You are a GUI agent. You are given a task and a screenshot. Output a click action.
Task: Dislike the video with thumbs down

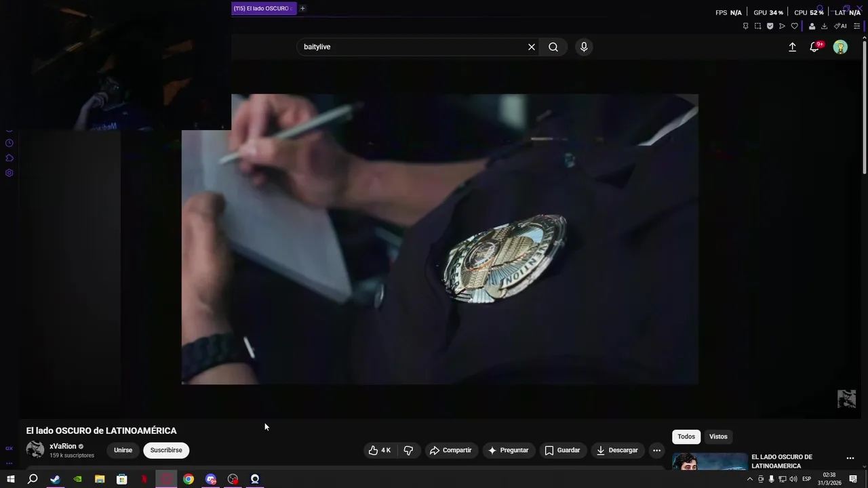pyautogui.click(x=408, y=450)
